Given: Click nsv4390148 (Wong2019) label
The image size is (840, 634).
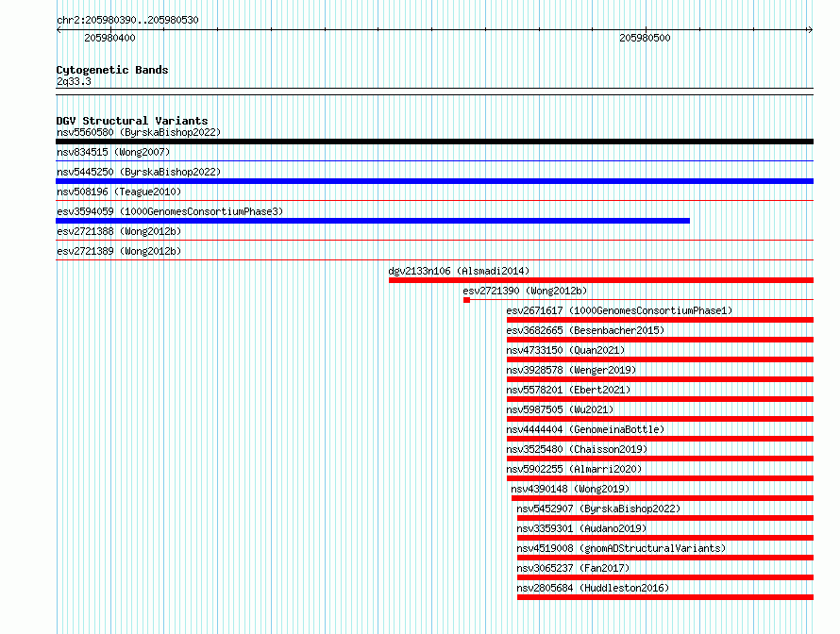Looking at the screenshot, I should pyautogui.click(x=570, y=489).
